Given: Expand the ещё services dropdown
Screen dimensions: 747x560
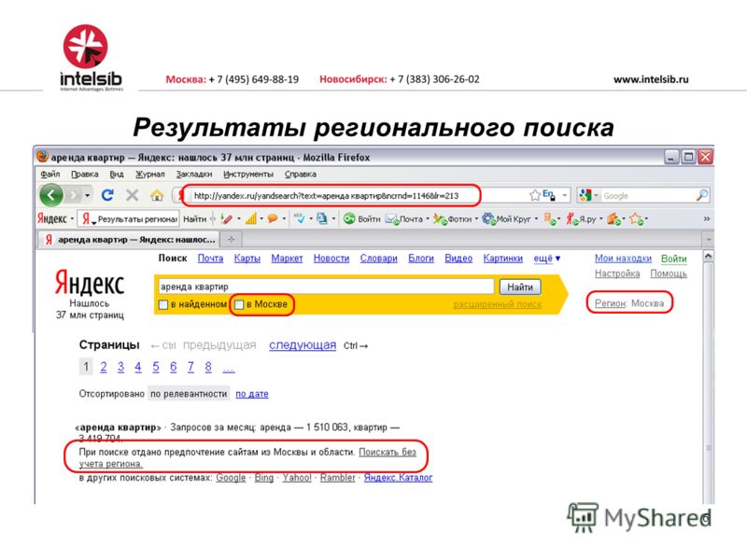Looking at the screenshot, I should (x=547, y=259).
